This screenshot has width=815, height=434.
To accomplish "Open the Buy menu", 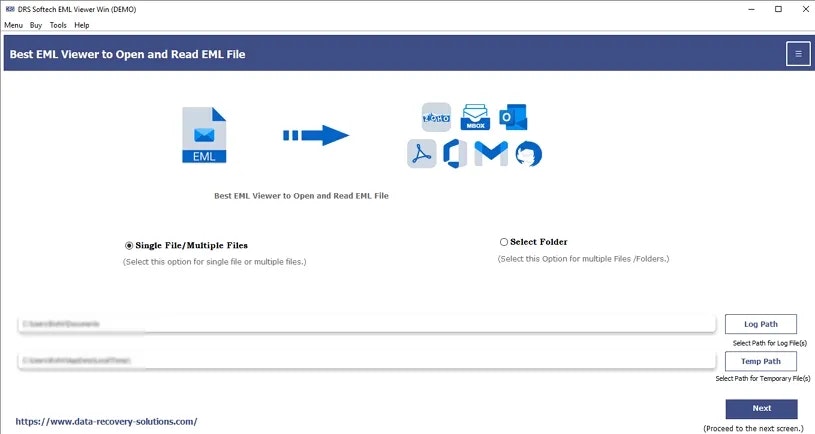I will [x=36, y=25].
